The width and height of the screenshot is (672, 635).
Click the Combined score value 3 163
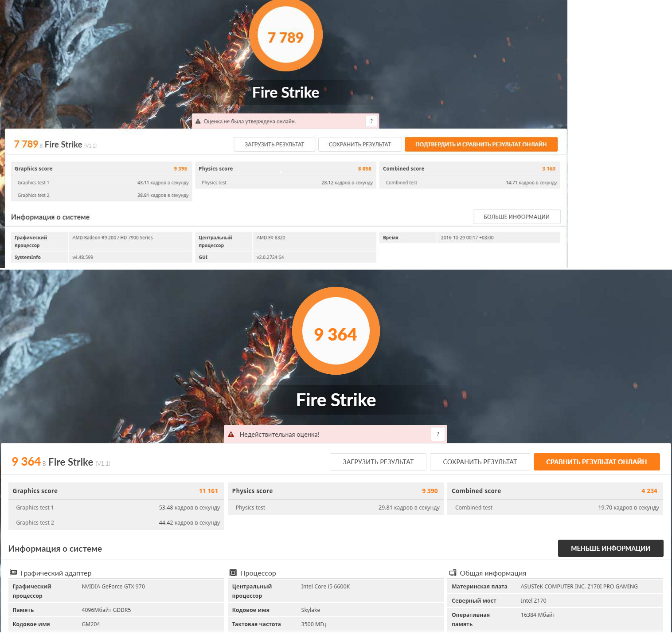(549, 169)
